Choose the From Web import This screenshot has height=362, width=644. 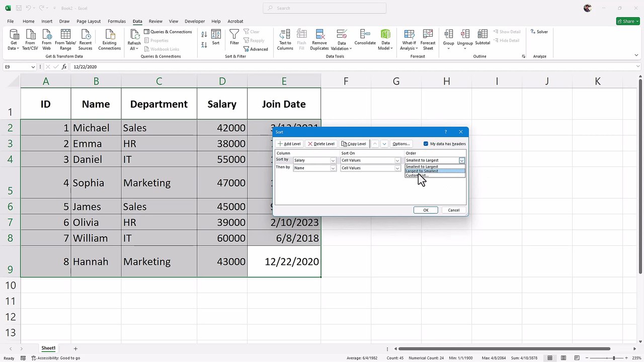(x=47, y=39)
